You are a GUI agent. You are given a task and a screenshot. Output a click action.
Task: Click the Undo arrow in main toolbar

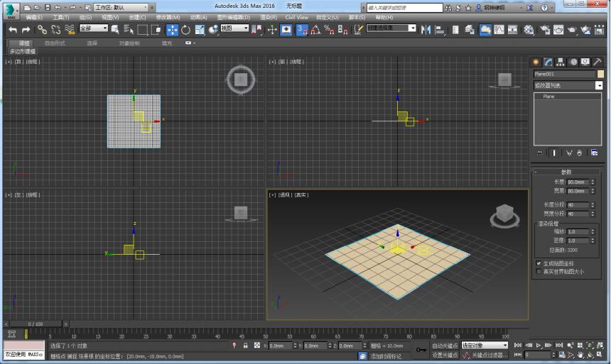(x=12, y=30)
